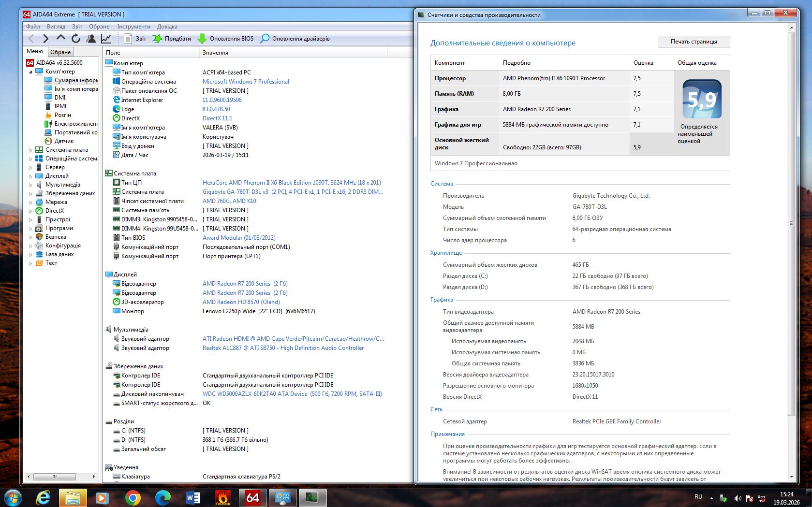Switch to the Меню tab
The image size is (812, 507).
[x=35, y=51]
